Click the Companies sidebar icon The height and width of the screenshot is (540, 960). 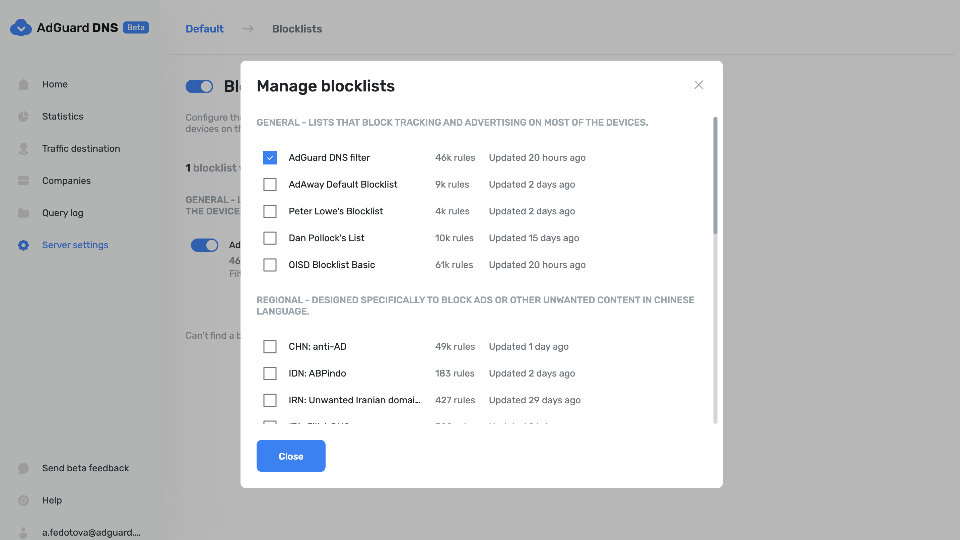point(23,181)
